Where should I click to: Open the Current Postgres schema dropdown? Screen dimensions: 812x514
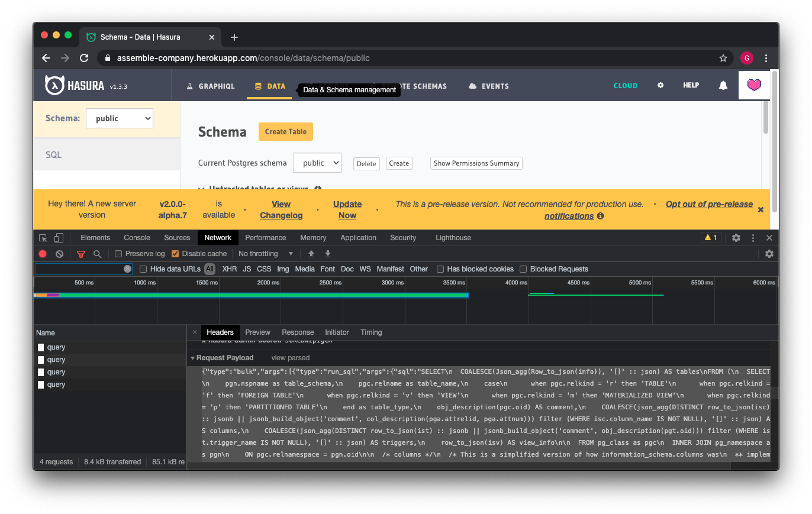pyautogui.click(x=317, y=163)
